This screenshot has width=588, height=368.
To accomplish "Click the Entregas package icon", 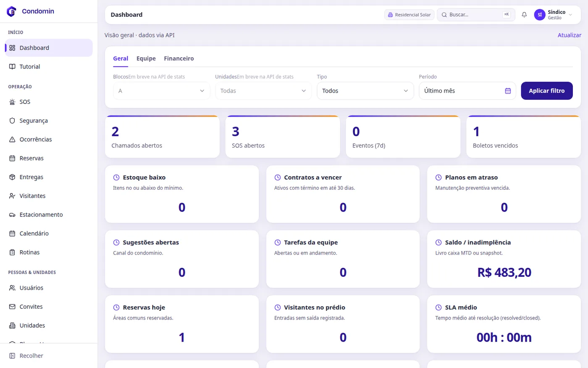I will (12, 177).
